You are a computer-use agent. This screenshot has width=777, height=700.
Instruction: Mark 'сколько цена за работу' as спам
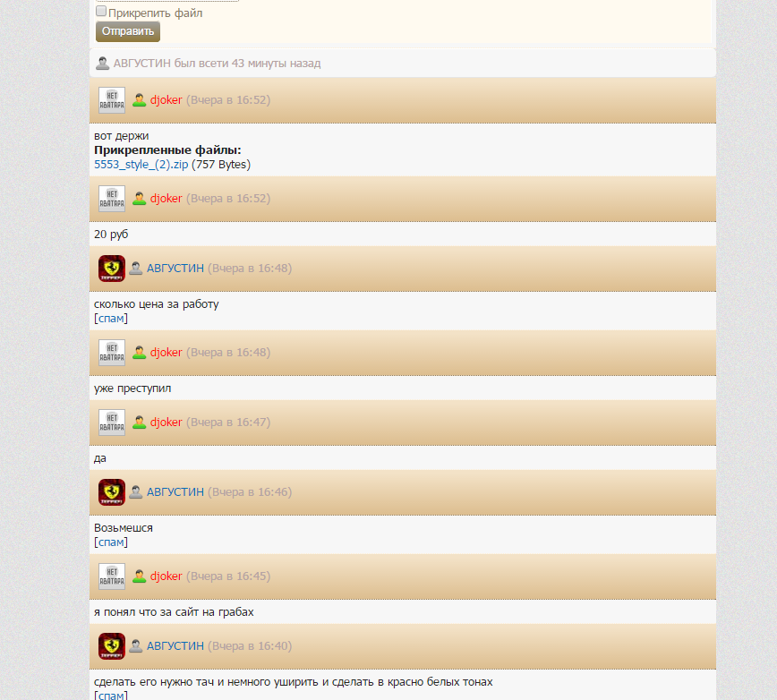[x=111, y=319]
